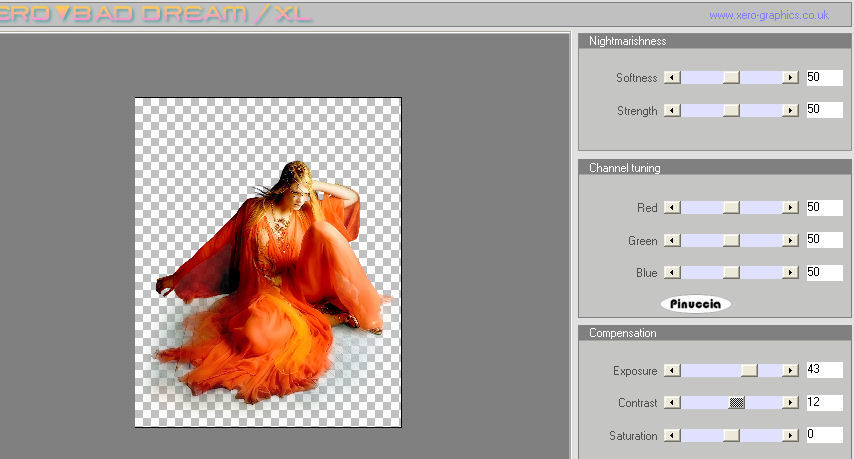Click the Strength slider left arrow
Image resolution: width=854 pixels, height=459 pixels.
tap(672, 111)
